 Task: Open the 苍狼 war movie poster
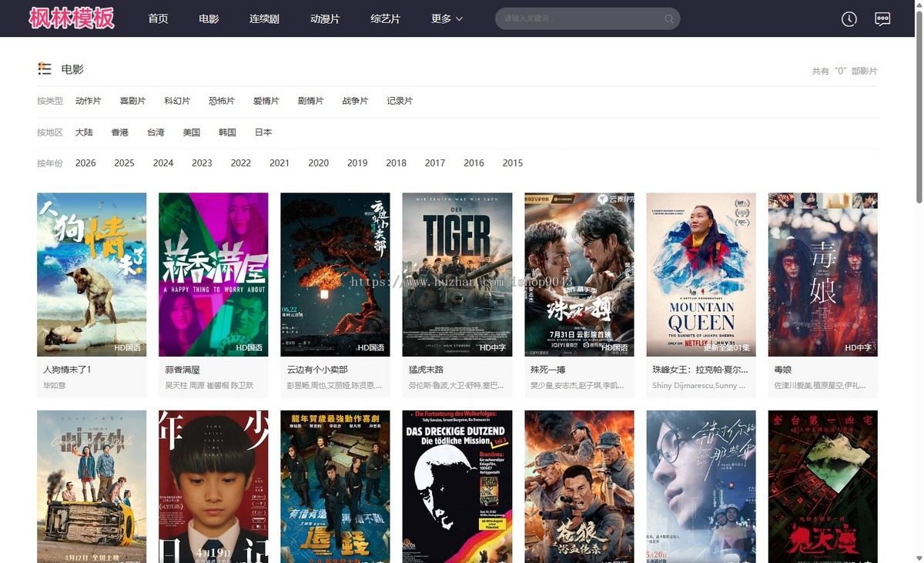(579, 487)
